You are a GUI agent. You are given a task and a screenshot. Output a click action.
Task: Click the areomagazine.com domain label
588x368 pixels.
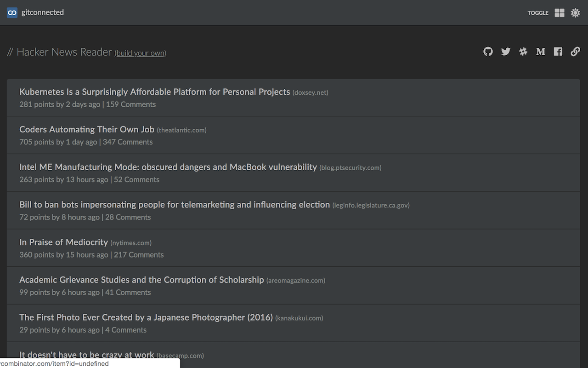[x=296, y=281]
